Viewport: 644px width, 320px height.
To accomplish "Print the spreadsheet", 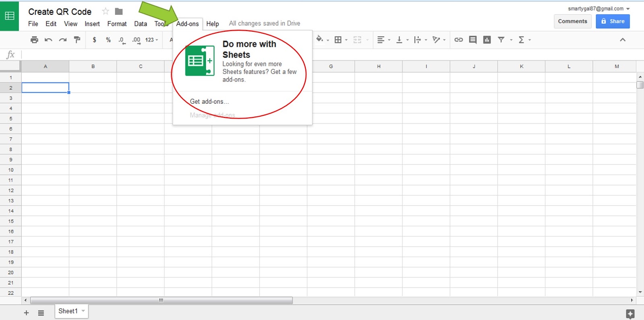I will coord(35,40).
